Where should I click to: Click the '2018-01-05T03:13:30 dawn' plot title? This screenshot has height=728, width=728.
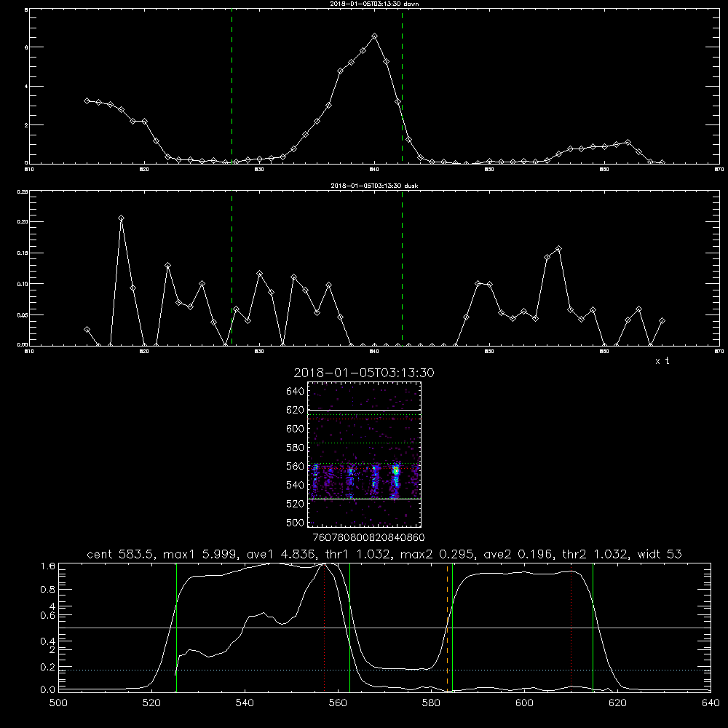point(374,4)
